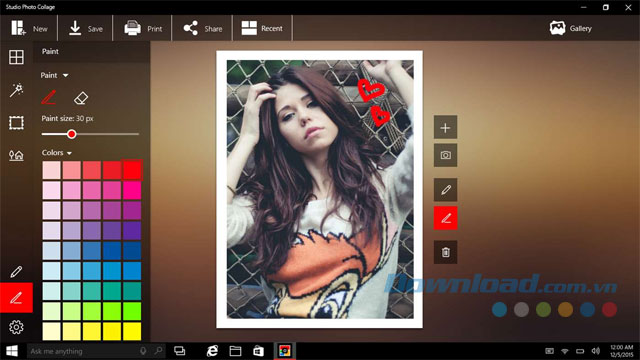Select the red pen paint tool
This screenshot has height=360, width=640.
49,98
